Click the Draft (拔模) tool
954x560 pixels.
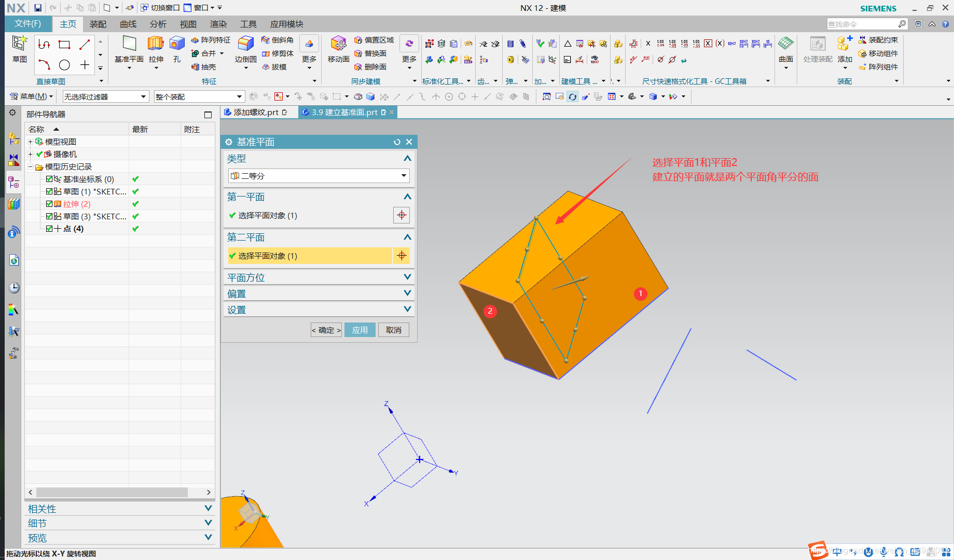(x=274, y=67)
